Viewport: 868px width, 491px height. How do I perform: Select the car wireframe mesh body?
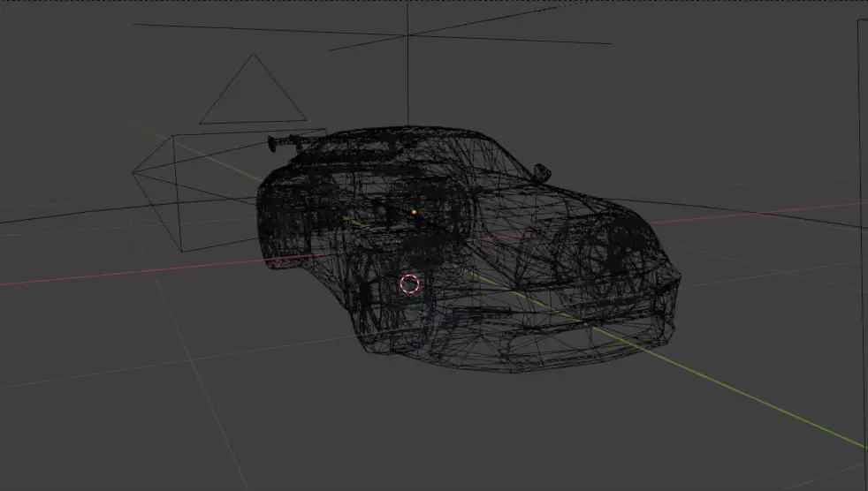[x=470, y=249]
